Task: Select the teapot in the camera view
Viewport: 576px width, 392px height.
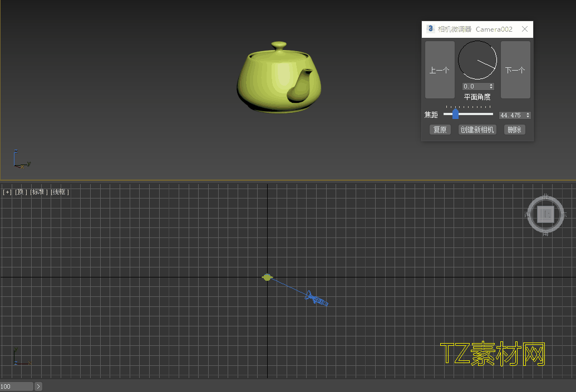Action: point(278,79)
